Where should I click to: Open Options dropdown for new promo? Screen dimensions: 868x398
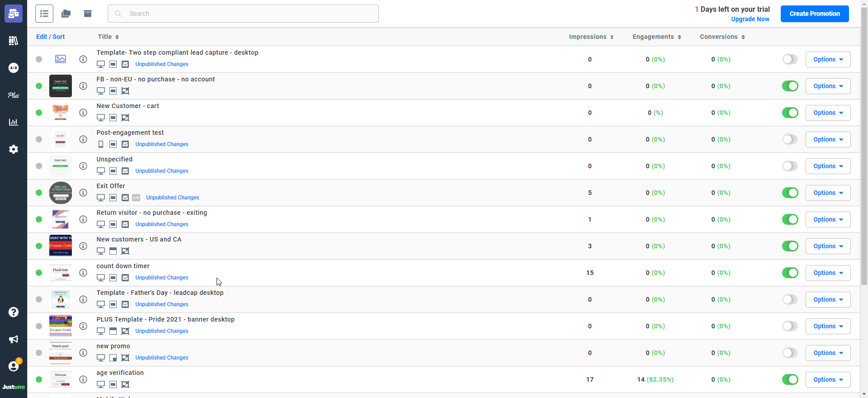[x=828, y=353]
